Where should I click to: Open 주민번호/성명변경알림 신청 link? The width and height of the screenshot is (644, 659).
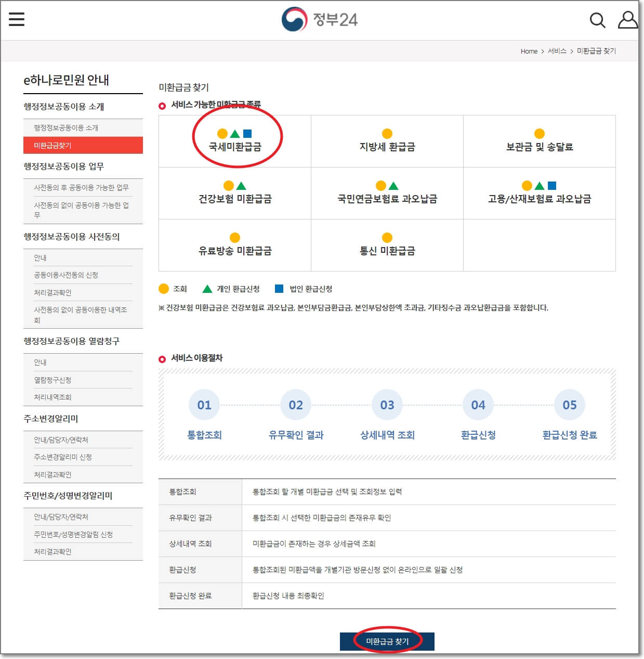[x=73, y=535]
